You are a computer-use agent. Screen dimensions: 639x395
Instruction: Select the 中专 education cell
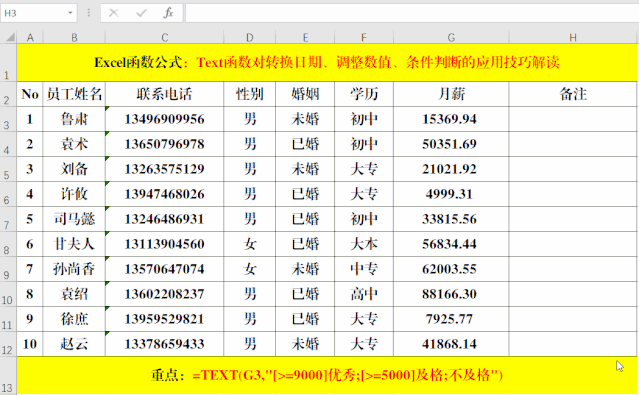point(364,269)
